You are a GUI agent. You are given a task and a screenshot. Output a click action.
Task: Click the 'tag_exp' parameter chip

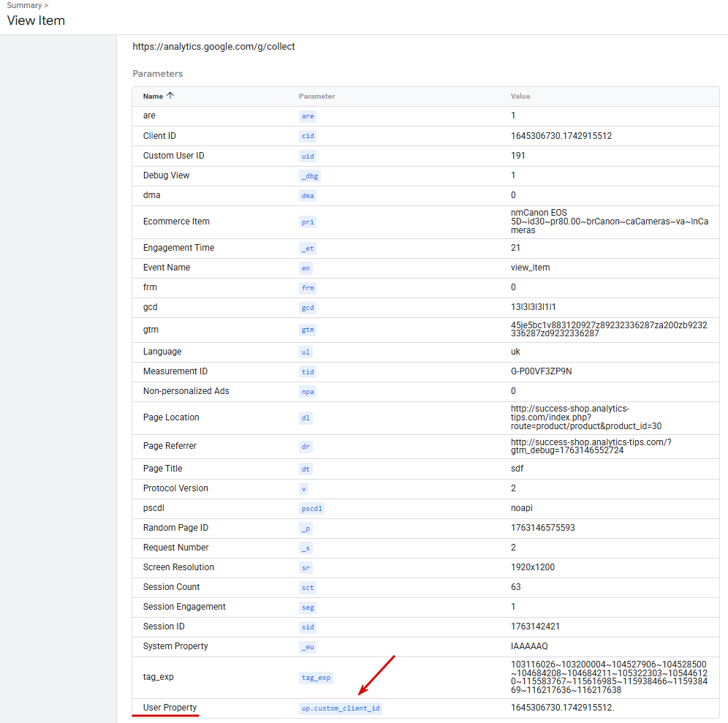tap(316, 677)
